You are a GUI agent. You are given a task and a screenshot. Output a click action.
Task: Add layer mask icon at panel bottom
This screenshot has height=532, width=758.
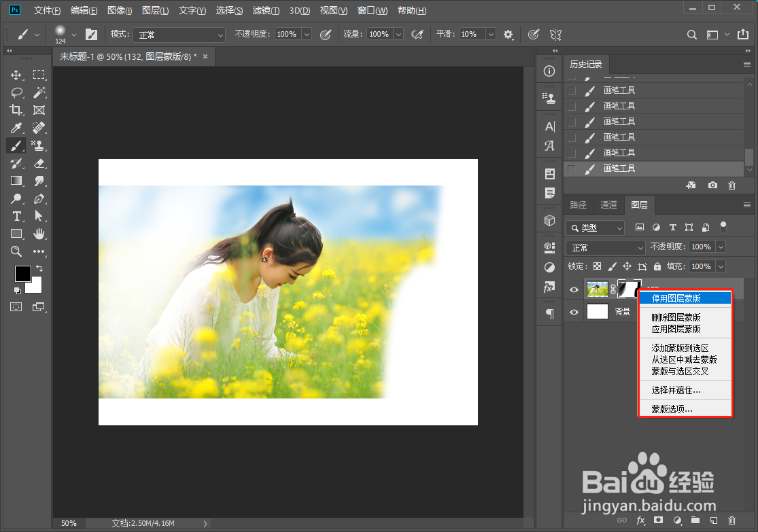pyautogui.click(x=659, y=520)
